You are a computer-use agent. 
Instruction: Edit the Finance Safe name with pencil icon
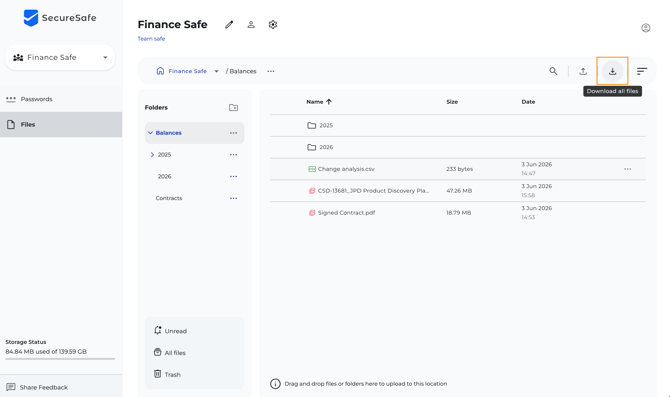point(229,25)
